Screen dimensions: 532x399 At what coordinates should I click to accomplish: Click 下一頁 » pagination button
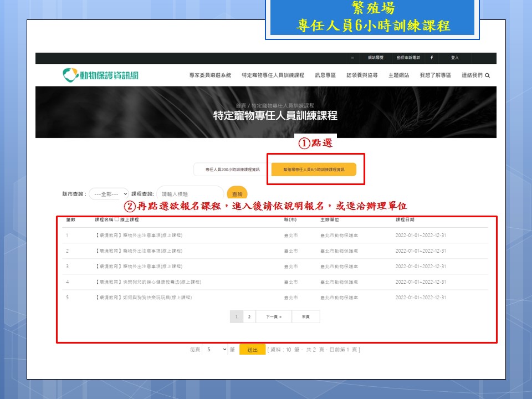point(274,316)
